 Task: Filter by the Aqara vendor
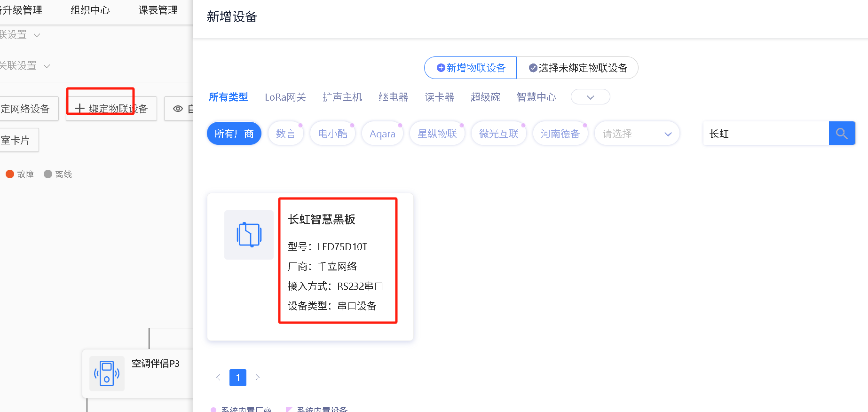[382, 134]
